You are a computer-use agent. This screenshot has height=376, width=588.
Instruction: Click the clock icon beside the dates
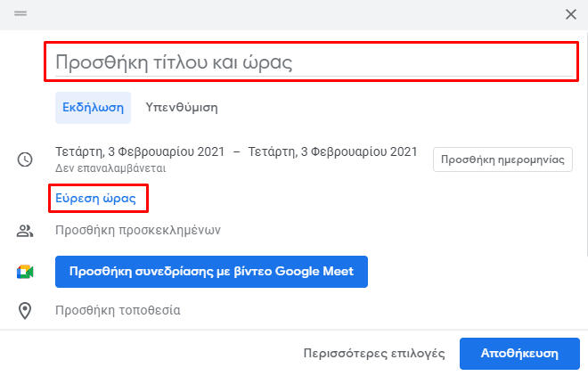tap(25, 159)
